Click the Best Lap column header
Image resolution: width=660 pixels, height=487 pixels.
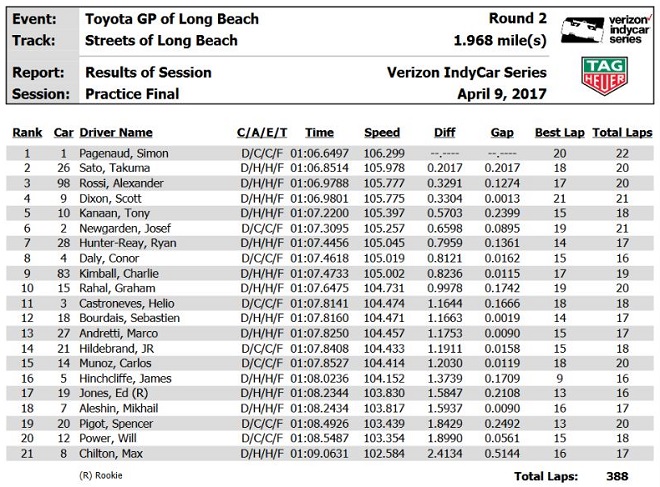(x=559, y=132)
